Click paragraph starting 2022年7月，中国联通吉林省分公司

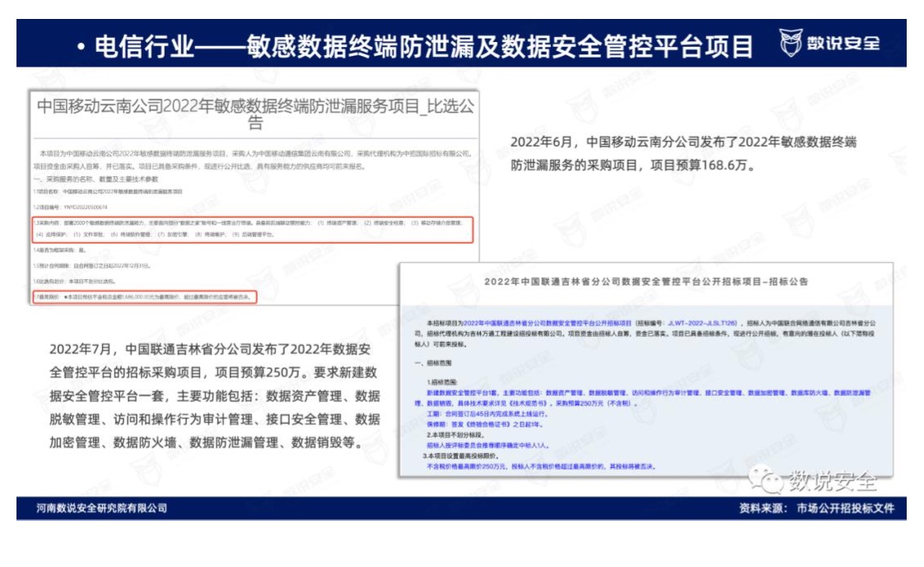[214, 396]
